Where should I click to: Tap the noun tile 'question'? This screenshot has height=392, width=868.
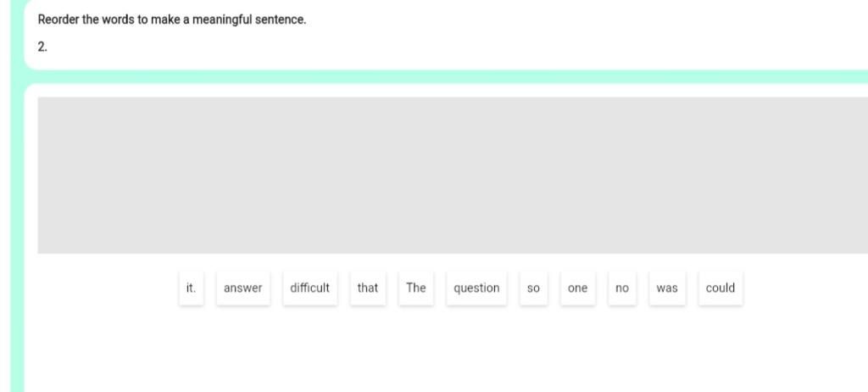coord(476,288)
